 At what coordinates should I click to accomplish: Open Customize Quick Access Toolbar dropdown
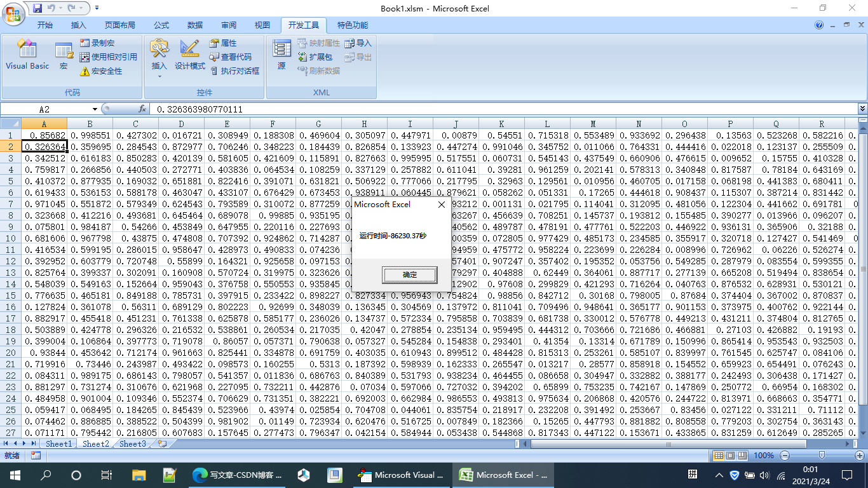97,8
